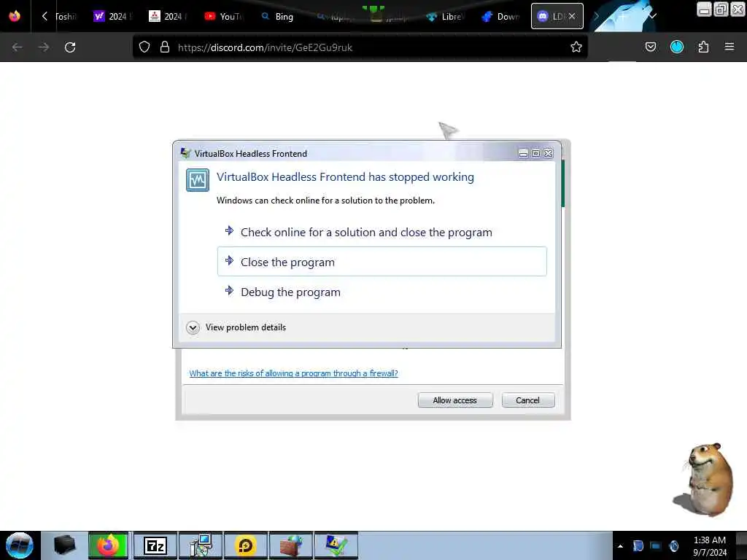
Task: Expand View problem details
Action: [237, 327]
